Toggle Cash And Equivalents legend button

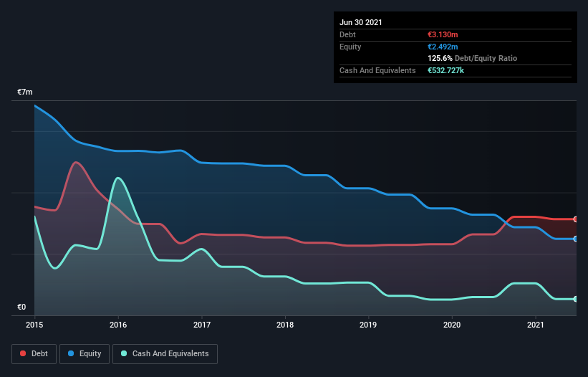165,354
